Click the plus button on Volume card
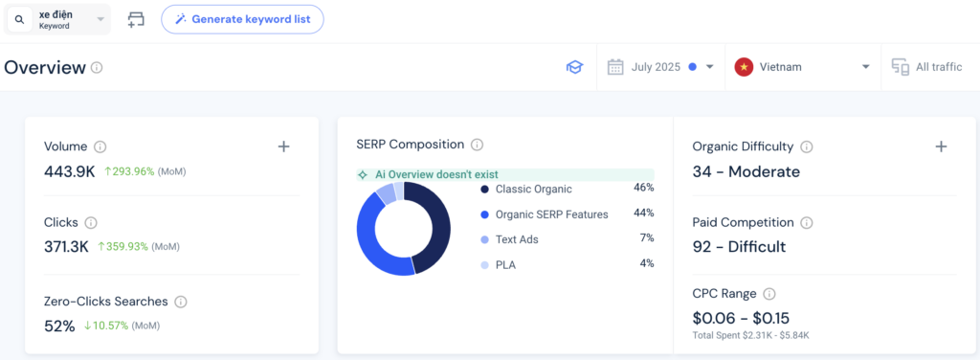 pyautogui.click(x=283, y=146)
